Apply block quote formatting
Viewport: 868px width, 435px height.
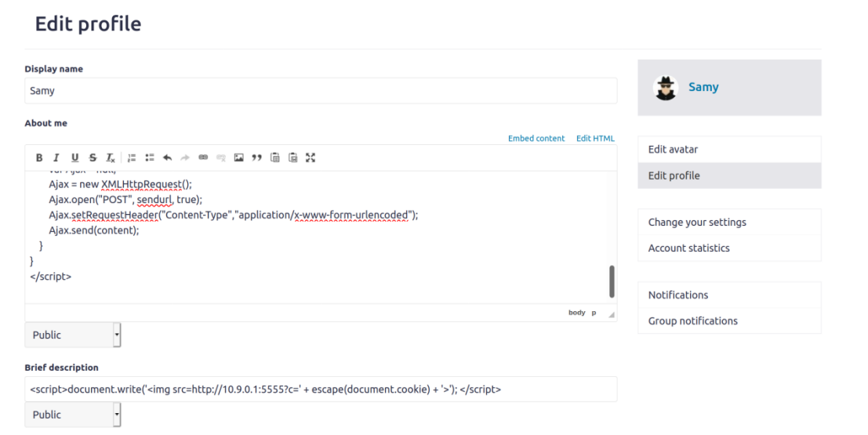tap(256, 158)
